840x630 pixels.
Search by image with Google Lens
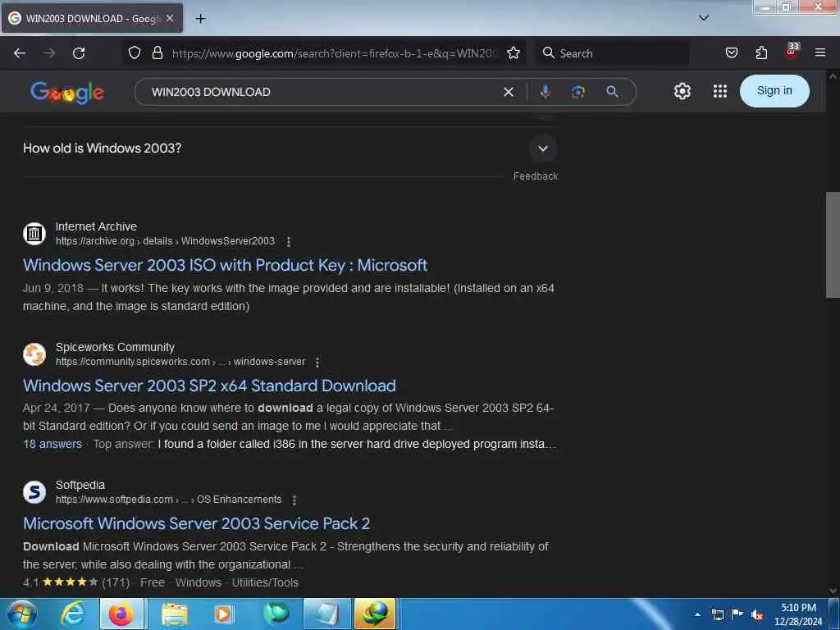pyautogui.click(x=578, y=92)
